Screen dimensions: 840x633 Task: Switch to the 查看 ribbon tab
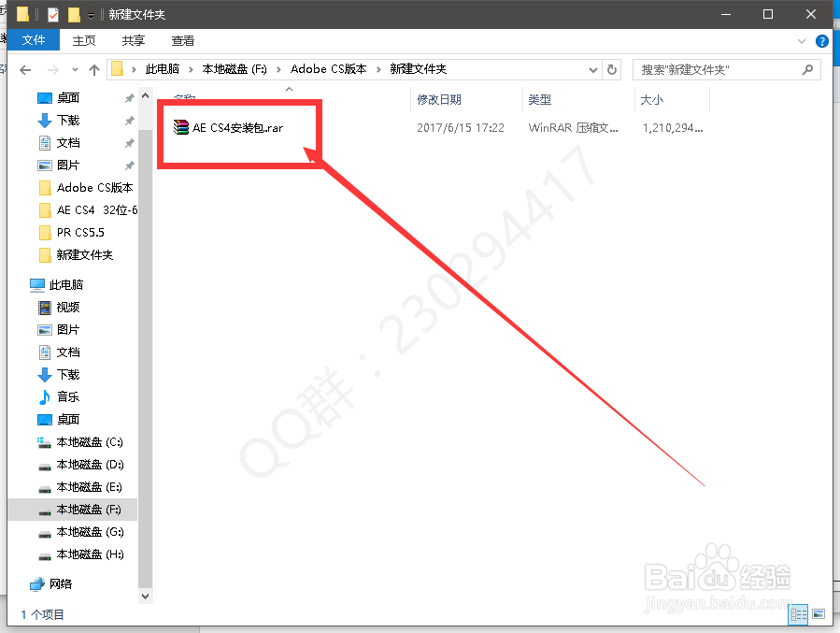[183, 41]
